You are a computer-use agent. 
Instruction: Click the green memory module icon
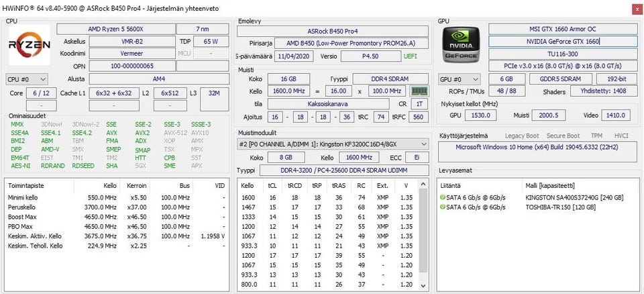pyautogui.click(x=419, y=91)
